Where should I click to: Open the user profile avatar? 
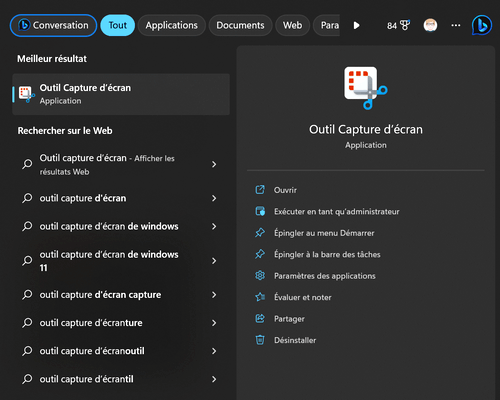pyautogui.click(x=430, y=25)
